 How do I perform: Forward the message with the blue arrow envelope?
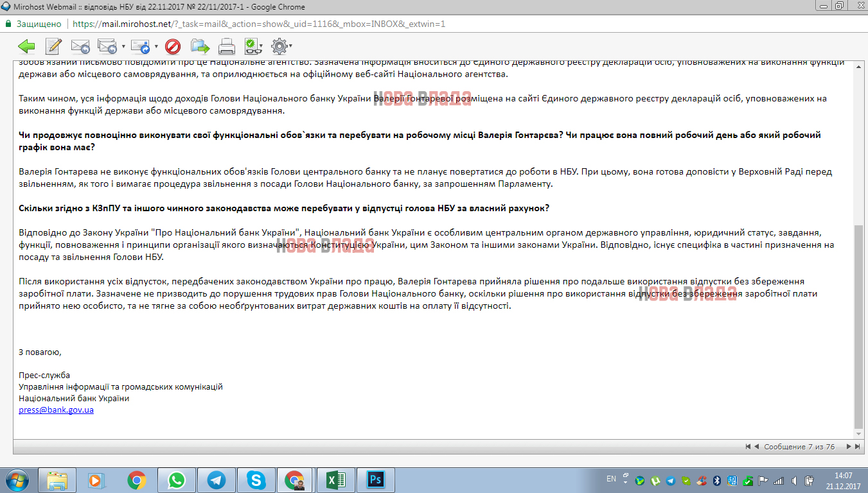pyautogui.click(x=139, y=46)
